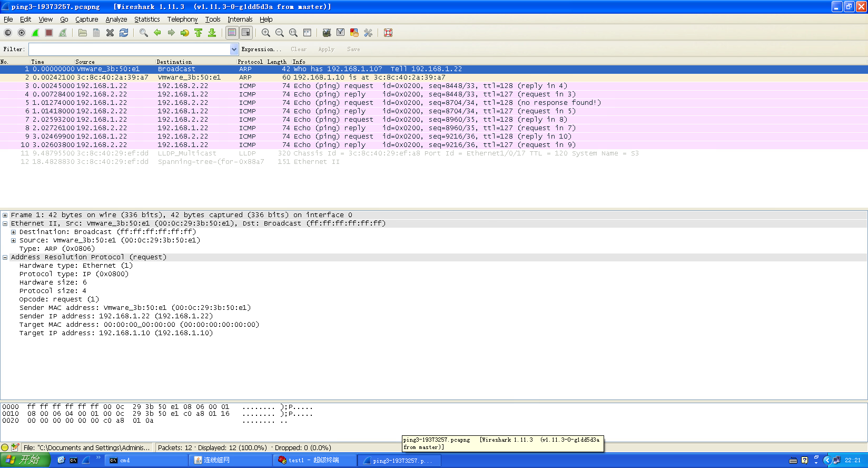Image resolution: width=868 pixels, height=468 pixels.
Task: Select packet 12 Spanning-tree row
Action: 434,162
